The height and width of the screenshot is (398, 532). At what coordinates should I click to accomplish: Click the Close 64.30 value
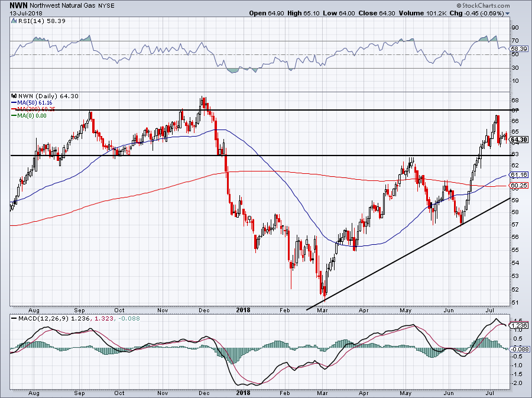click(x=377, y=13)
